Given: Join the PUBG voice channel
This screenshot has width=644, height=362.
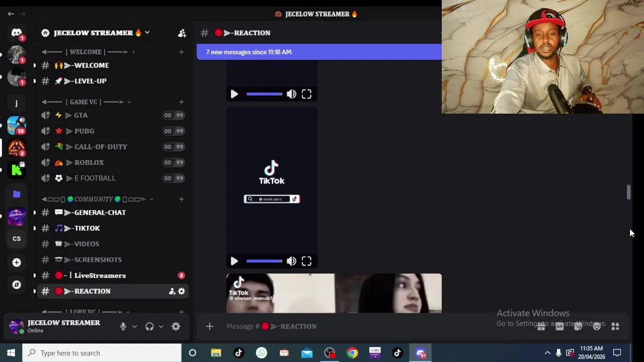Looking at the screenshot, I should coord(113,131).
